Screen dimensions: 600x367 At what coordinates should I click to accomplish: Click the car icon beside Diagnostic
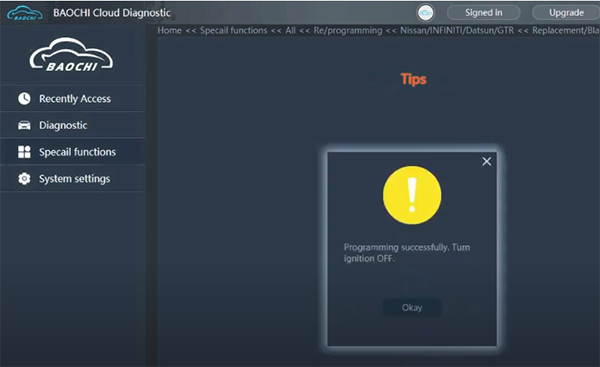[24, 125]
